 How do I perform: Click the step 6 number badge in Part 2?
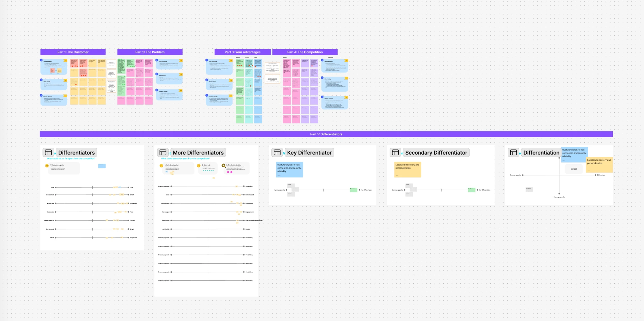[x=157, y=90]
